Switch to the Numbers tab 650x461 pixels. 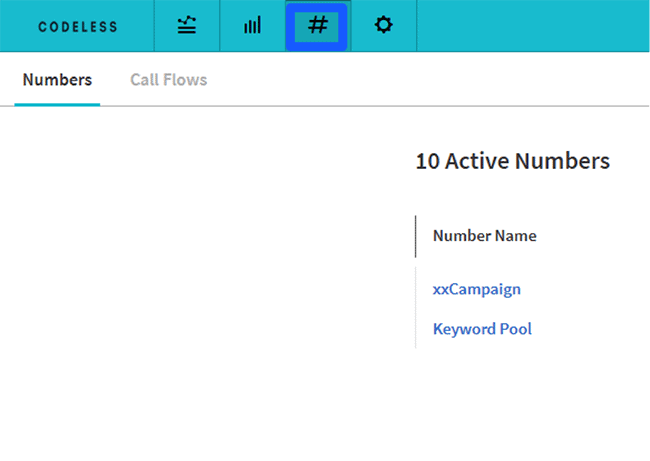57,80
